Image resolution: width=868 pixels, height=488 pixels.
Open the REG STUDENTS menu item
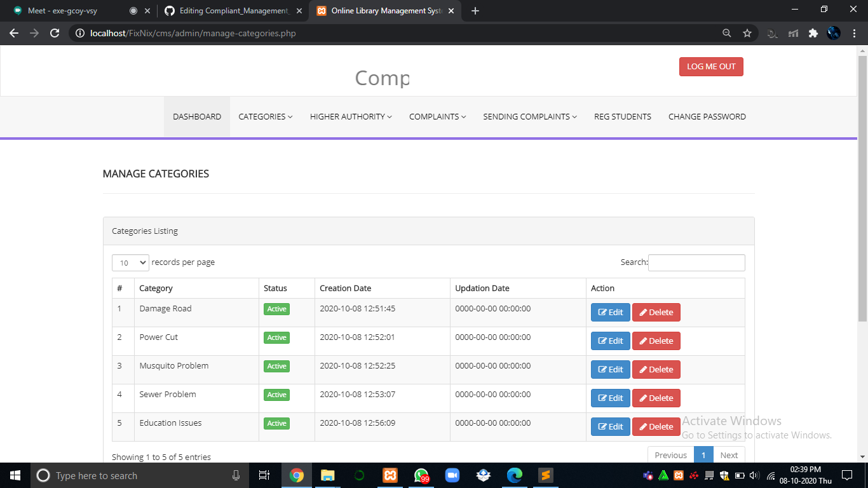pyautogui.click(x=622, y=116)
